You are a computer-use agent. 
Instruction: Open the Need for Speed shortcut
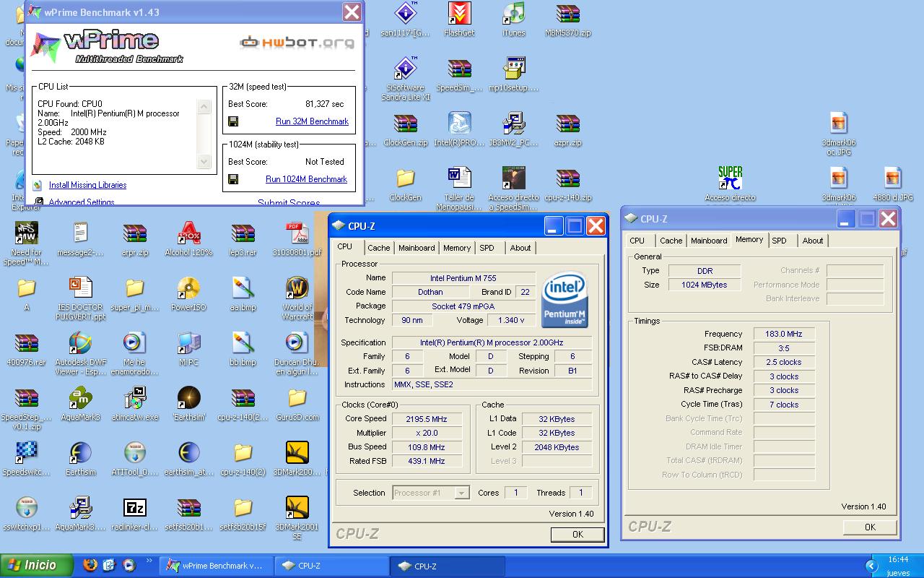(x=26, y=244)
